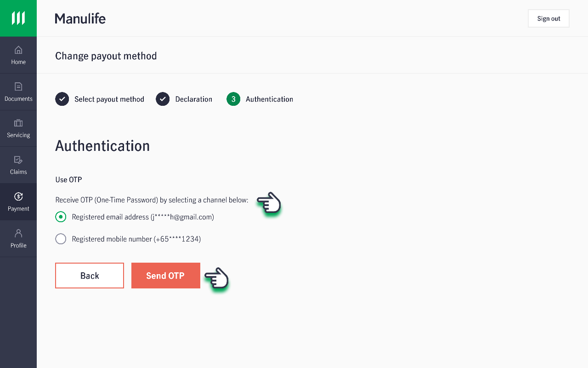Go to the Servicing briefcase icon
588x368 pixels.
click(18, 123)
